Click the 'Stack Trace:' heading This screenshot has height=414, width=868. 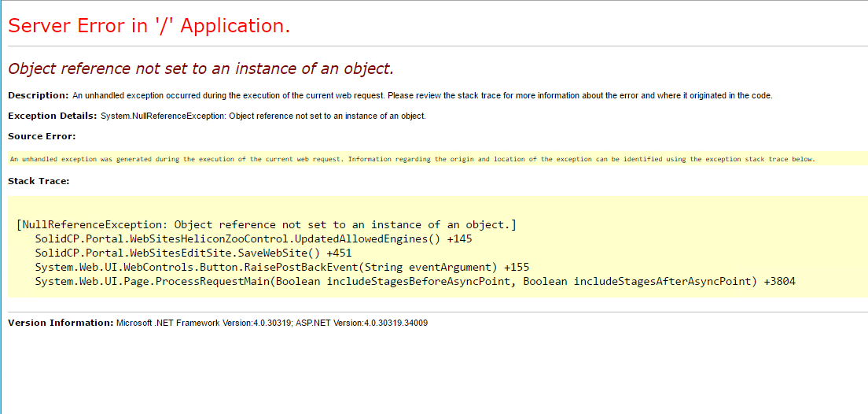pos(39,181)
